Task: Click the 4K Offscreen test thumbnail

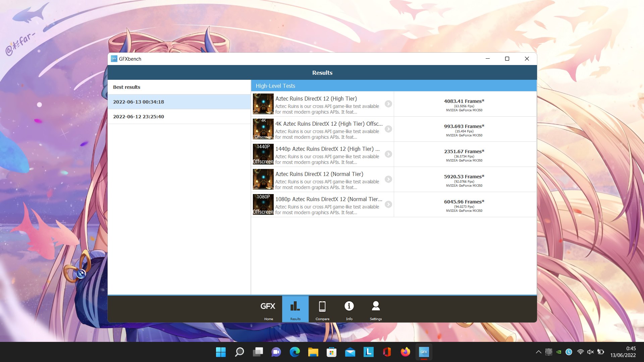Action: [x=263, y=129]
